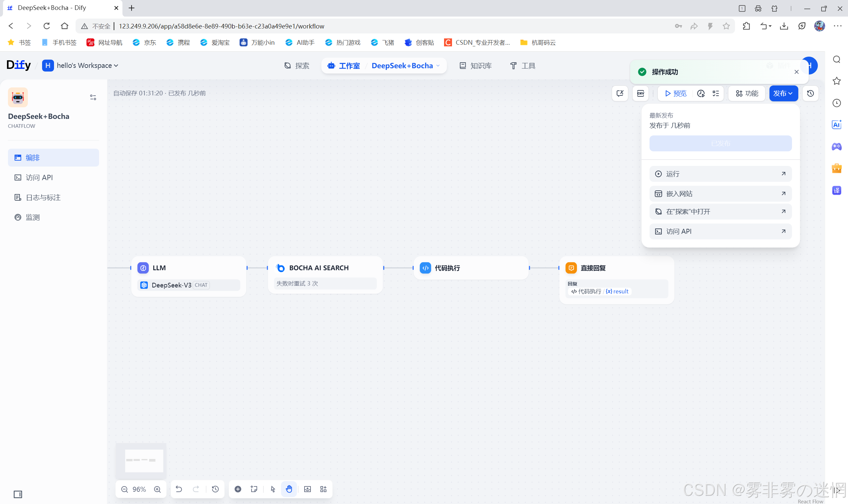Viewport: 848px width, 504px height.
Task: Toggle sidebar collapse at bottom left
Action: pos(18,494)
